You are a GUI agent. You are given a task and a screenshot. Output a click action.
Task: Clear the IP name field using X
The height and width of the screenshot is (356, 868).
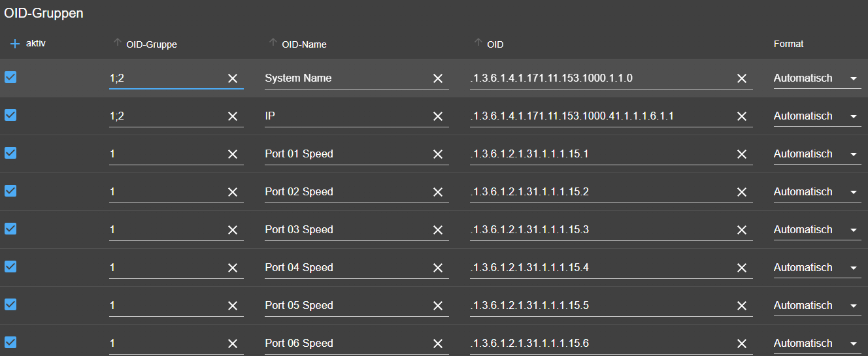(438, 116)
